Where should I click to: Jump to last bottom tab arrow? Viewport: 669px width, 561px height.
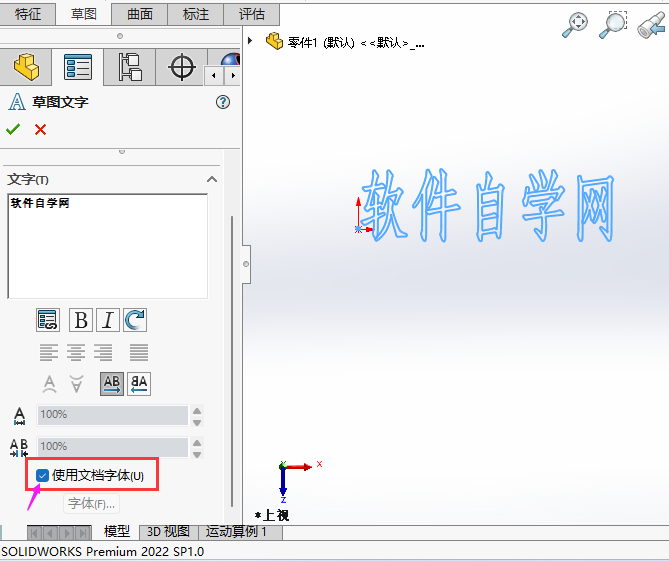click(x=83, y=533)
